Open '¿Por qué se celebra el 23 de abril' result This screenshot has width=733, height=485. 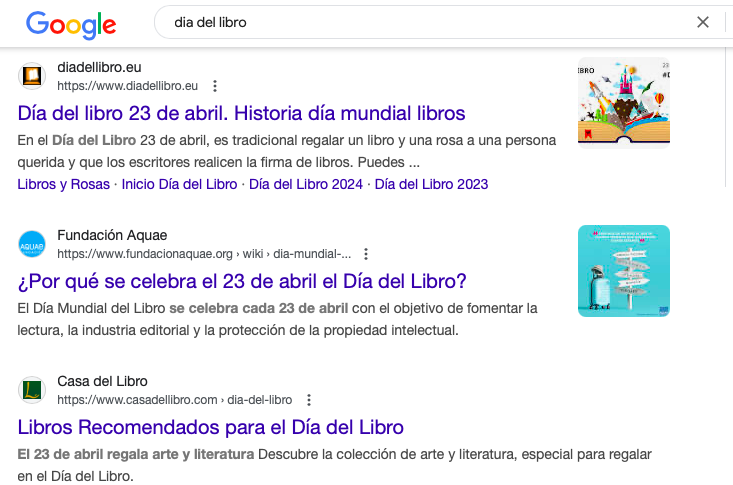[x=242, y=281]
